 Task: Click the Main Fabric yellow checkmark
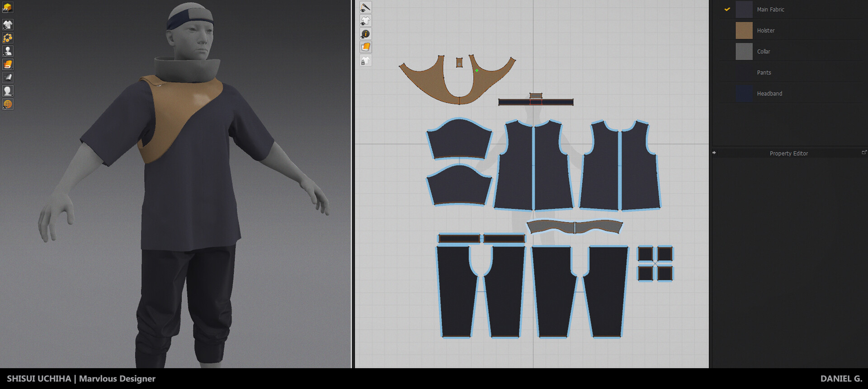[x=727, y=9]
